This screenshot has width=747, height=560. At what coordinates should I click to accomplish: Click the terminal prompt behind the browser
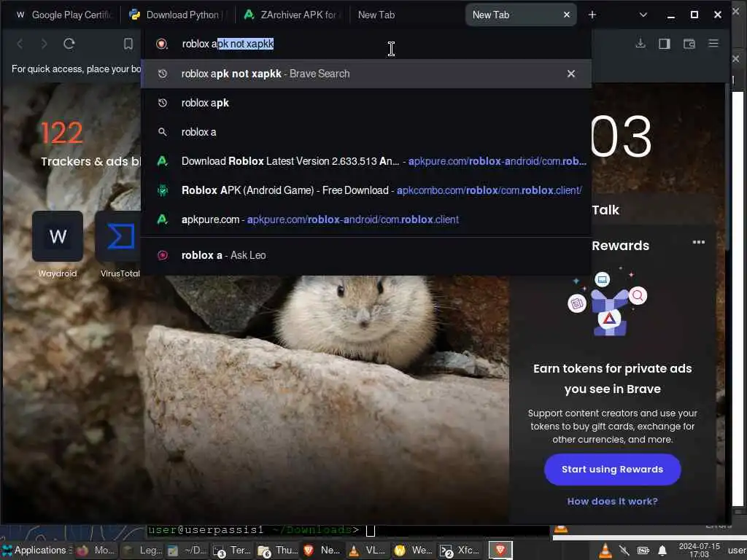[262, 530]
